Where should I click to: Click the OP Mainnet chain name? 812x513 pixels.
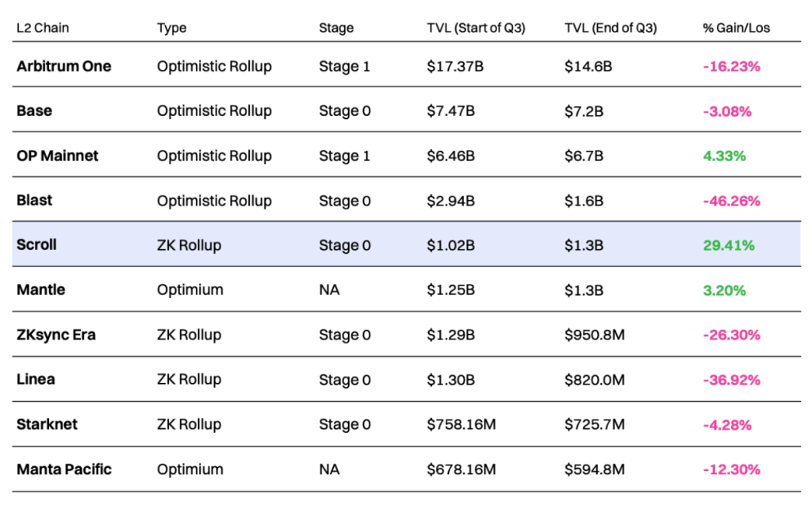tap(58, 156)
